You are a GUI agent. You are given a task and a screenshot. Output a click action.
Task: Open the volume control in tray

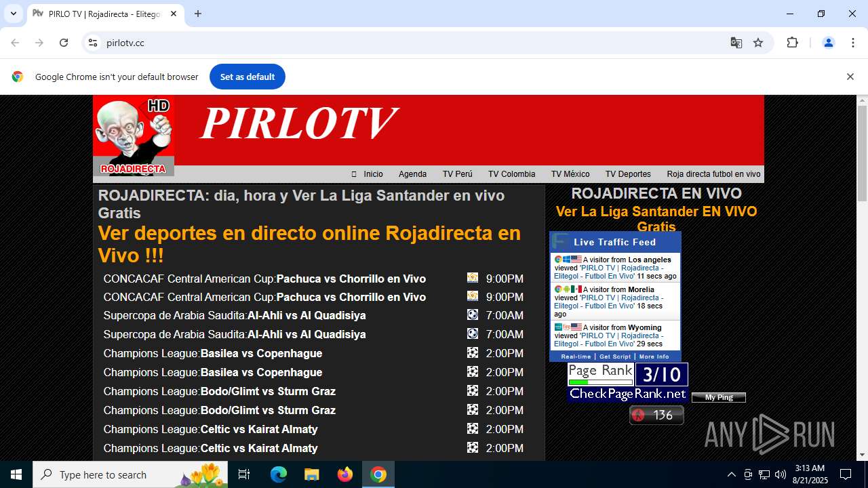pos(781,474)
